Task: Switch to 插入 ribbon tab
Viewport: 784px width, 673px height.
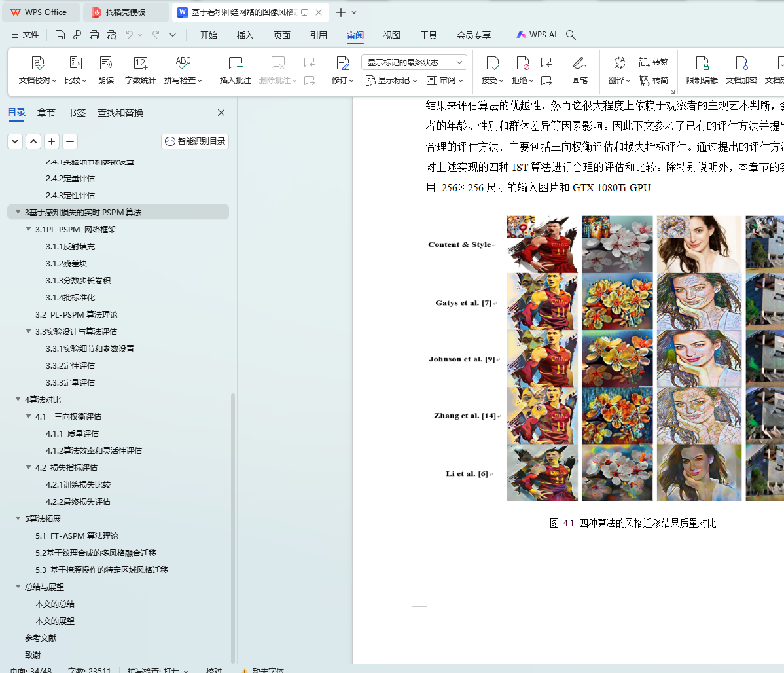Action: click(245, 35)
